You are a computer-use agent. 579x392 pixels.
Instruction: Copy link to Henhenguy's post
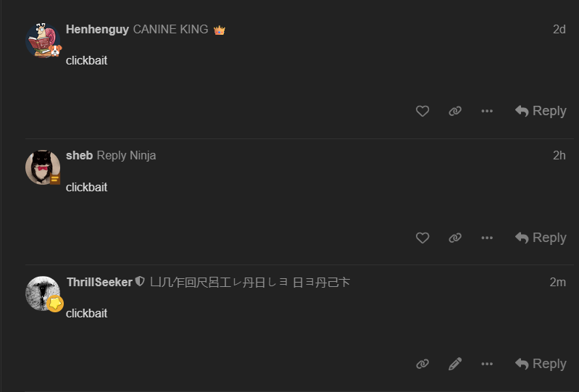pos(455,111)
